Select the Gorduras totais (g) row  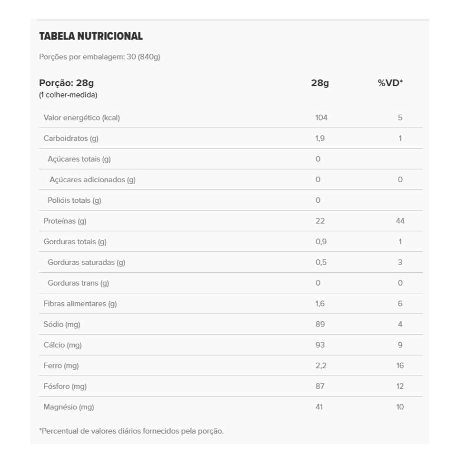coord(75,242)
